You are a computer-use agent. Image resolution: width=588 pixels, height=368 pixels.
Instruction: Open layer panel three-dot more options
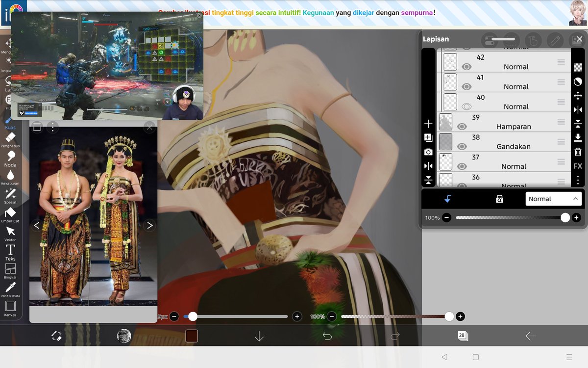[578, 180]
